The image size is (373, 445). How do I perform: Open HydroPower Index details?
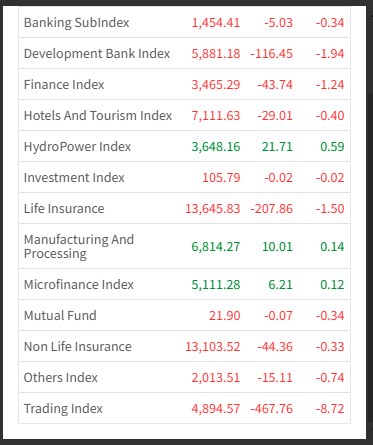77,147
